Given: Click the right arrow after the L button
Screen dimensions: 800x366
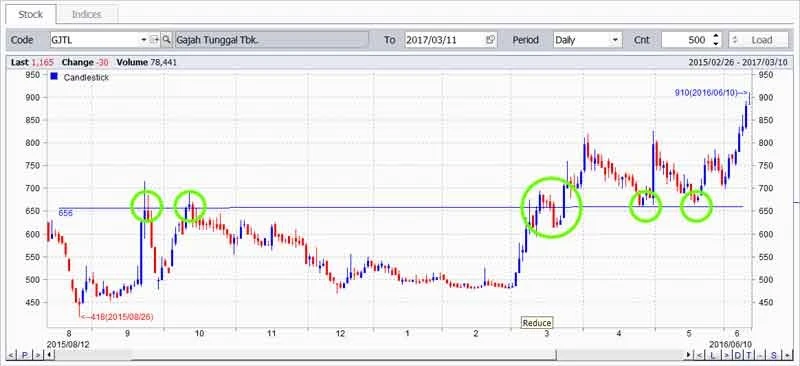Looking at the screenshot, I should (x=727, y=355).
